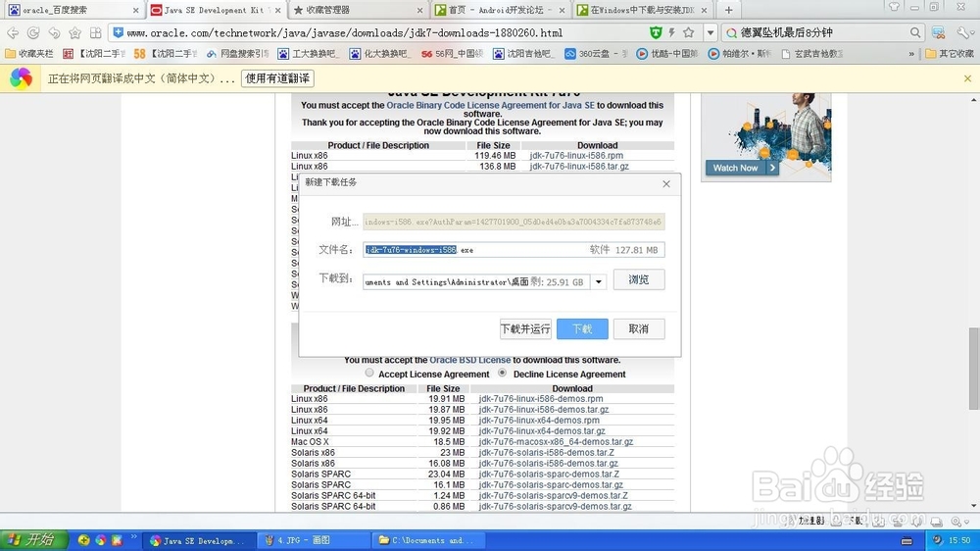Viewport: 980px width, 551px height.
Task: Open 化大换换吧 bookmark
Action: (x=380, y=54)
